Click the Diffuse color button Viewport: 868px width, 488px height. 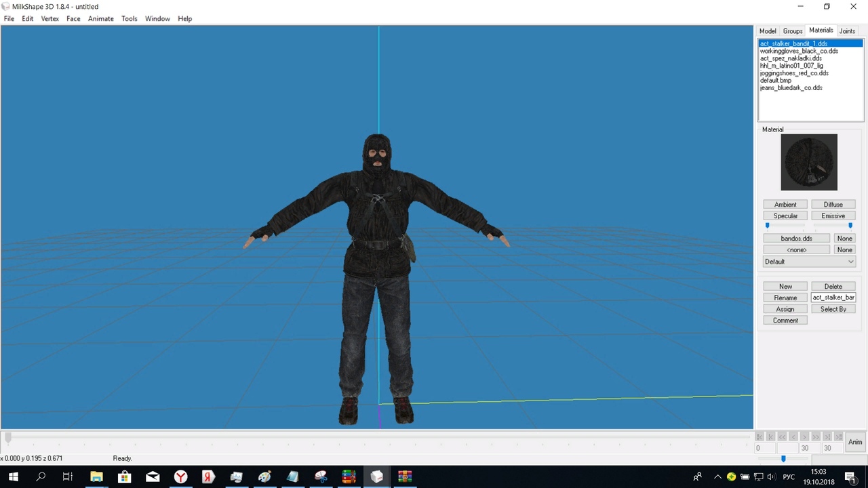click(833, 205)
